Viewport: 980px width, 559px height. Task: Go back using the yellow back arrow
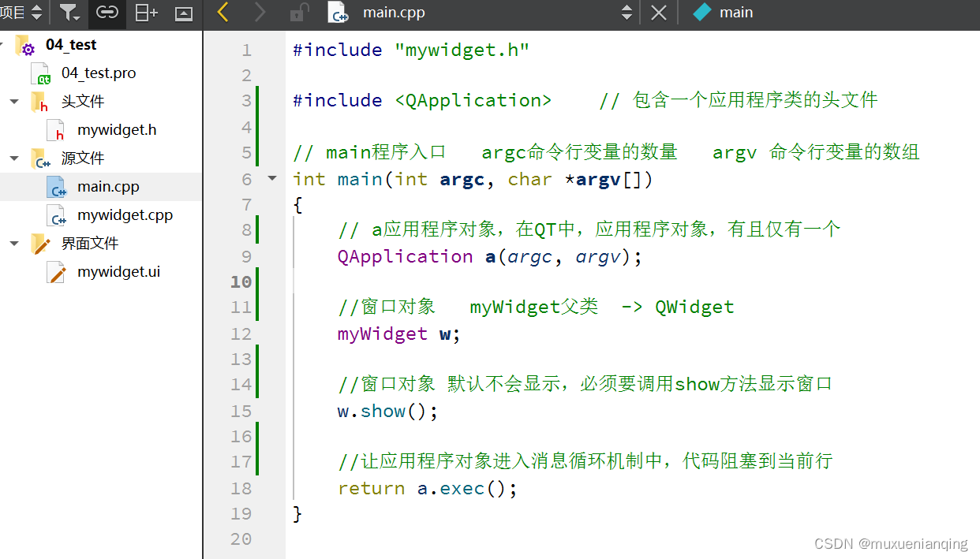click(x=221, y=13)
